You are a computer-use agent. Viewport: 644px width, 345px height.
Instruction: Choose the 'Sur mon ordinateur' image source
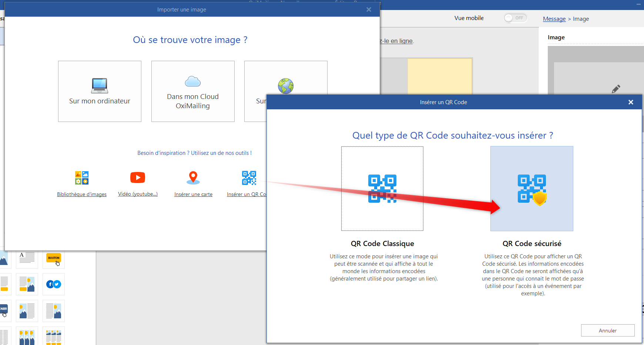100,91
